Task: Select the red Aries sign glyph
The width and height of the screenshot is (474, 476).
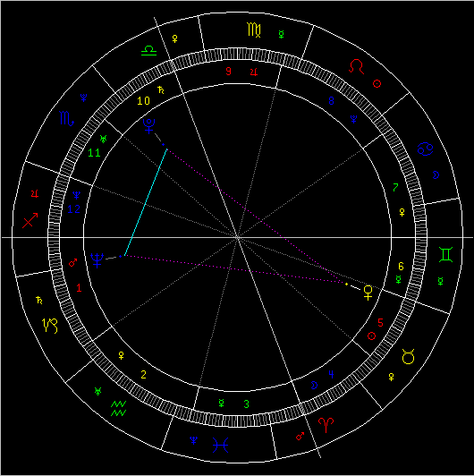Action: pos(326,425)
